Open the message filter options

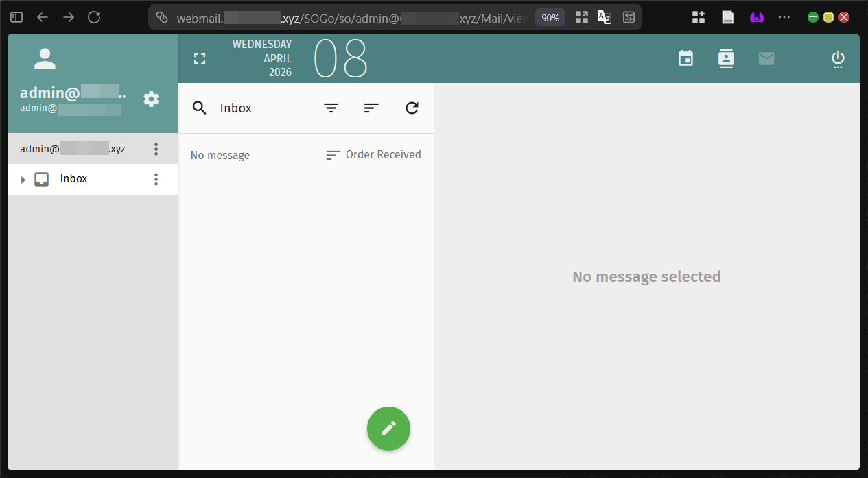click(x=331, y=108)
